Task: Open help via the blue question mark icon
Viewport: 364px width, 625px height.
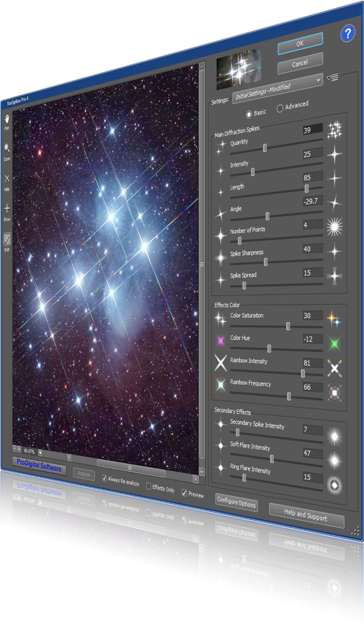Action: (x=348, y=34)
